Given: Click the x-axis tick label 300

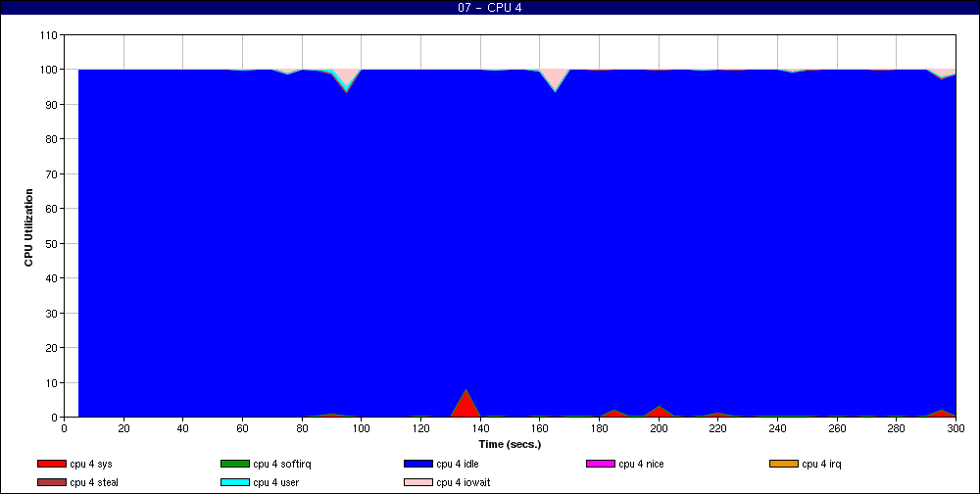Looking at the screenshot, I should pyautogui.click(x=955, y=428).
